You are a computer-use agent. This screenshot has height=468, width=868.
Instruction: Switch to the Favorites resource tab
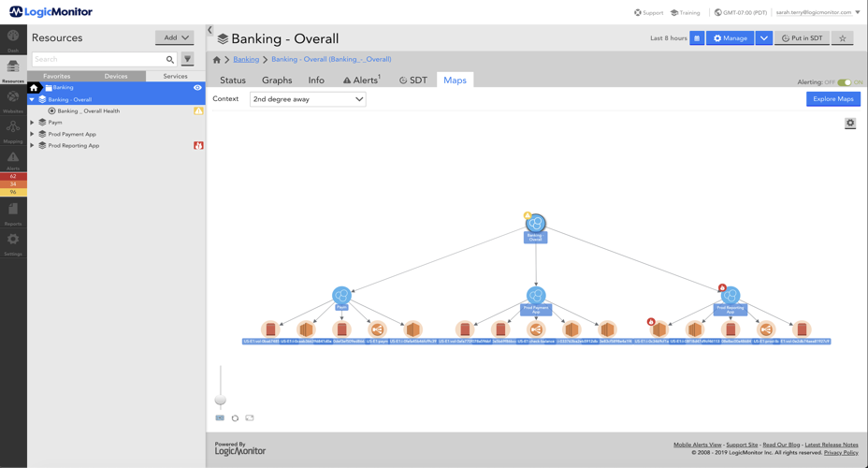tap(57, 76)
